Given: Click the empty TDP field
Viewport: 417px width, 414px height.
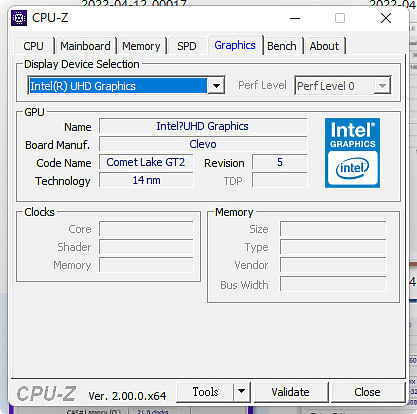Looking at the screenshot, I should [x=279, y=180].
